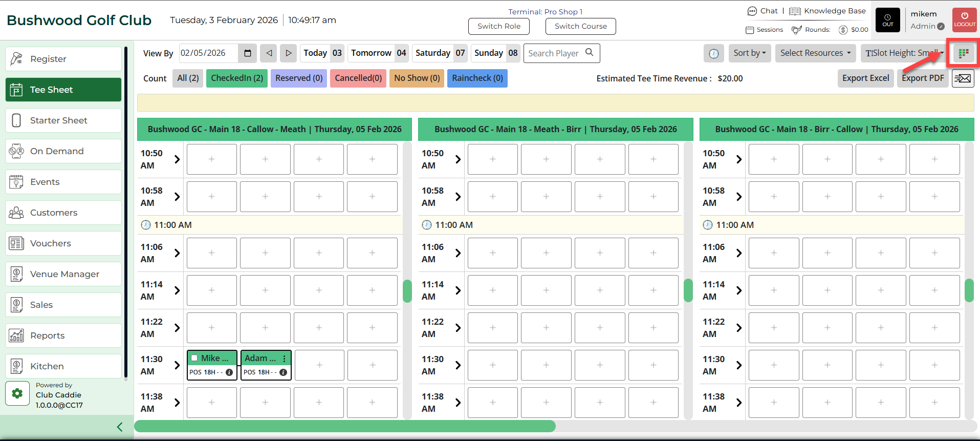Open the three-dot menu on Adam's booking
Screen dimensions: 980x441
click(x=285, y=359)
